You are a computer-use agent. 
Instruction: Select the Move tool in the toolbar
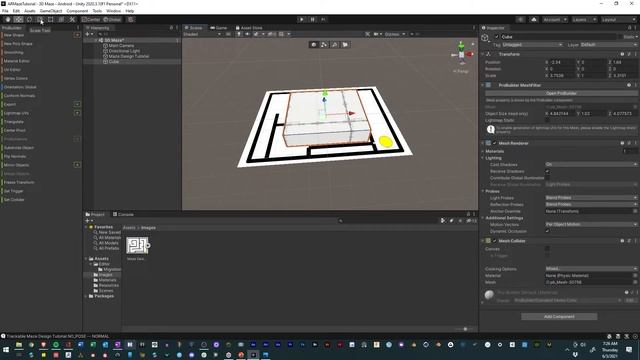tap(18, 19)
